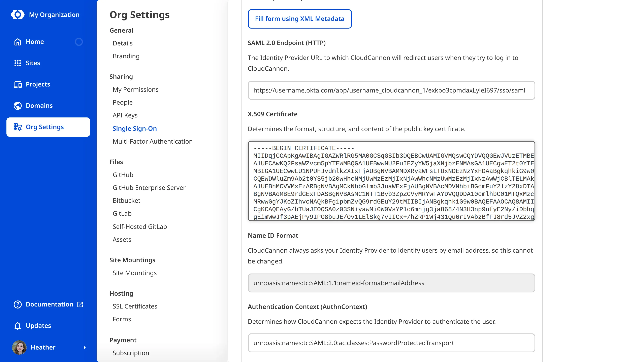Click the circle indicator beside Home
Screen dimensions: 644x362
(79, 42)
